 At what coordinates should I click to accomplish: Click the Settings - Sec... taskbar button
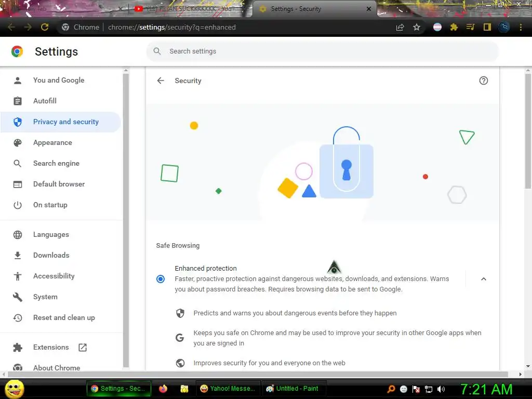click(119, 389)
